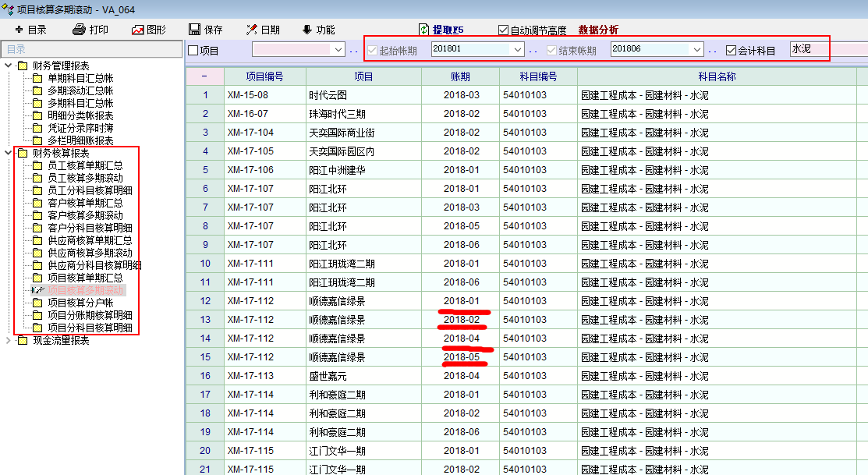Click the 会计科目 text field containing 水泥

(808, 49)
